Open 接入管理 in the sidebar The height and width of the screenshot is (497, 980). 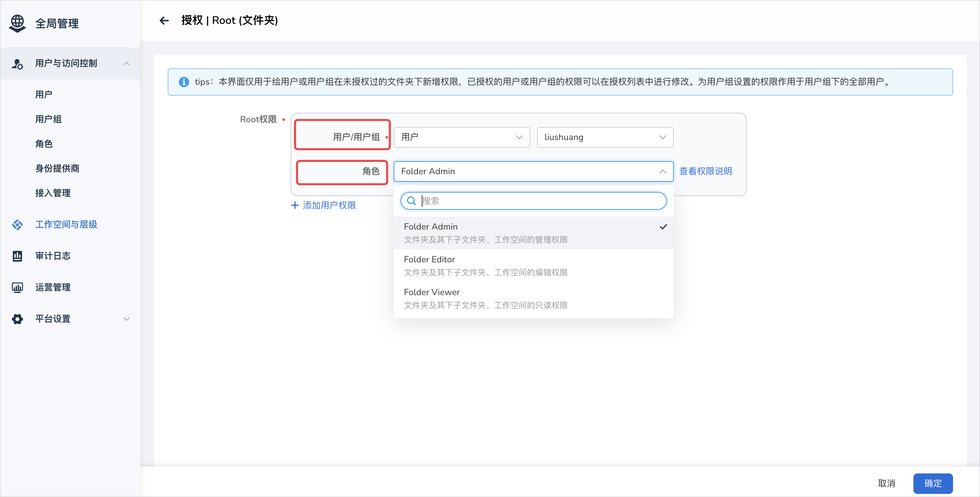click(53, 193)
